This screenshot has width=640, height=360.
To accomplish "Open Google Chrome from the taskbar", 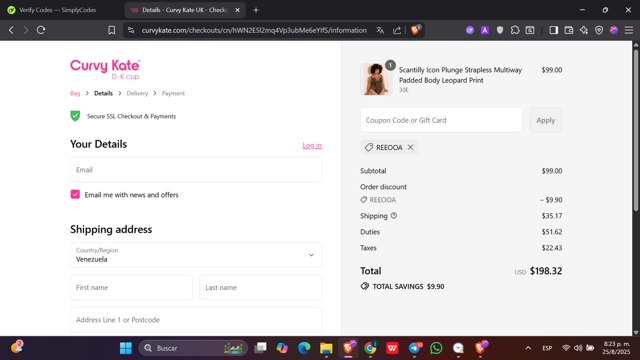I will 370,348.
